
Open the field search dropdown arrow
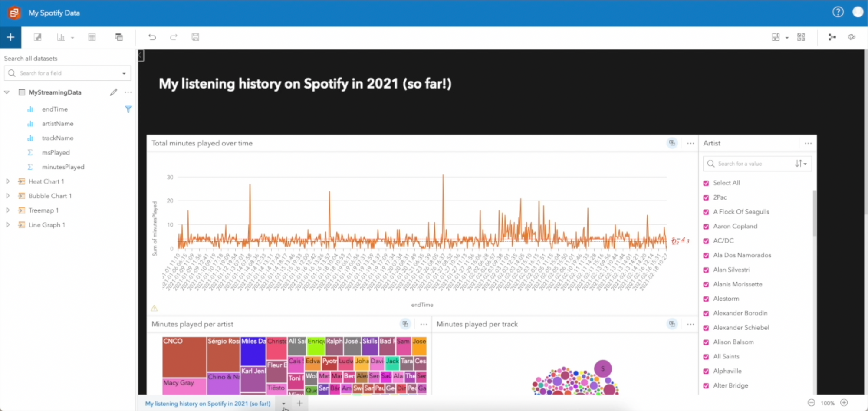click(124, 73)
